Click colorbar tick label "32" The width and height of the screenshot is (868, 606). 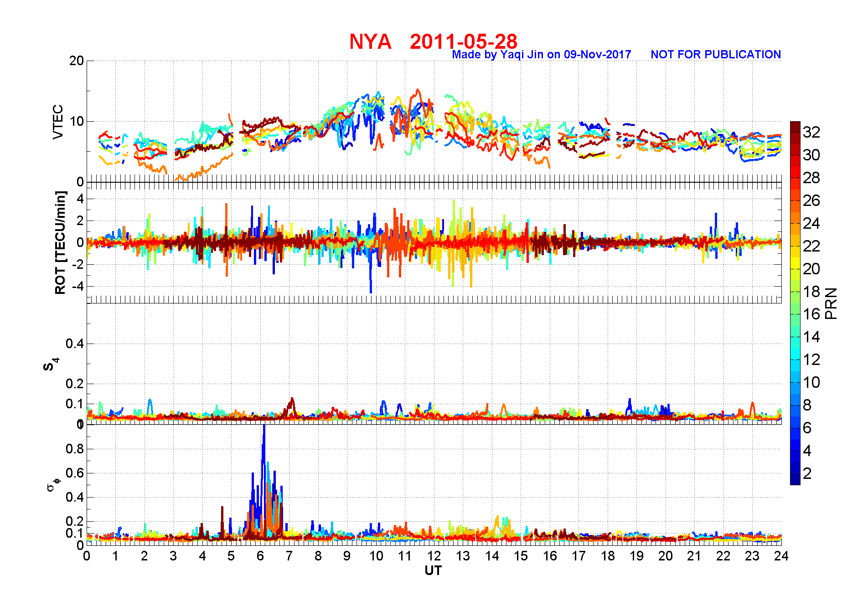(811, 132)
